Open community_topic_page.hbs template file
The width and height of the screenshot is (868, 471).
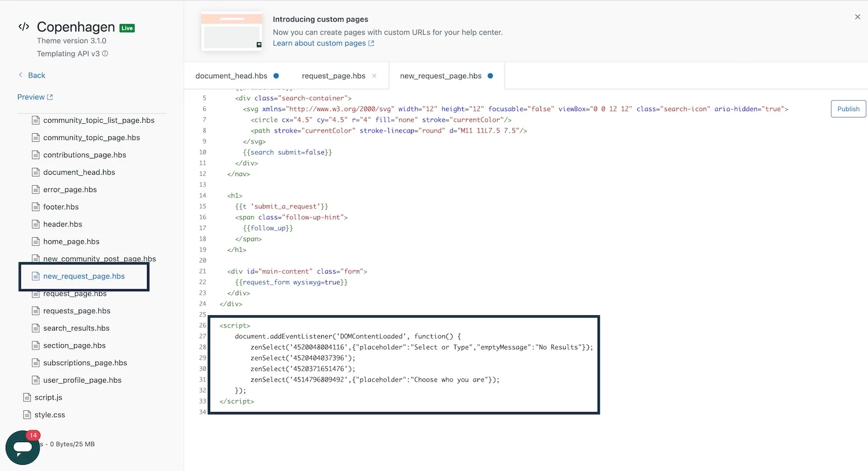click(91, 138)
